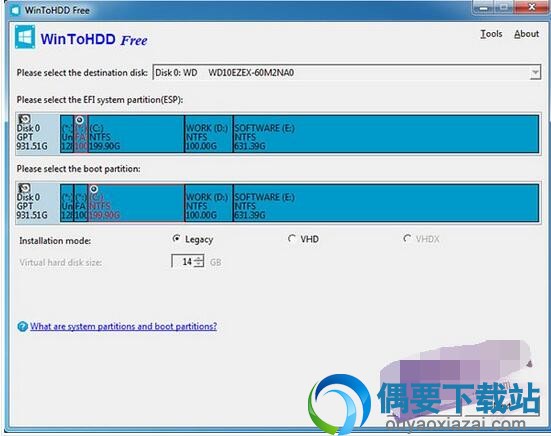Select the VHD installation mode

tap(303, 239)
